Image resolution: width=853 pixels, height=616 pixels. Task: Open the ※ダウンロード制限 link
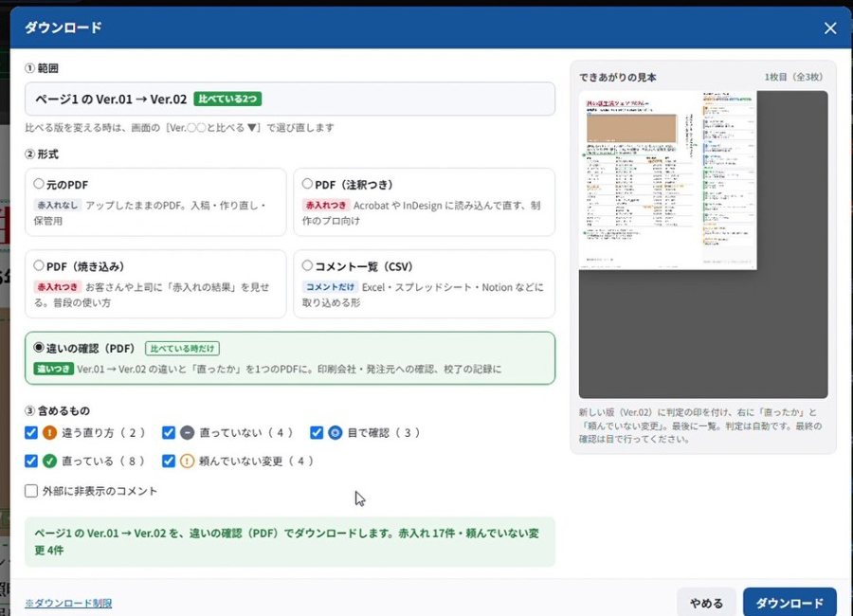coord(68,603)
